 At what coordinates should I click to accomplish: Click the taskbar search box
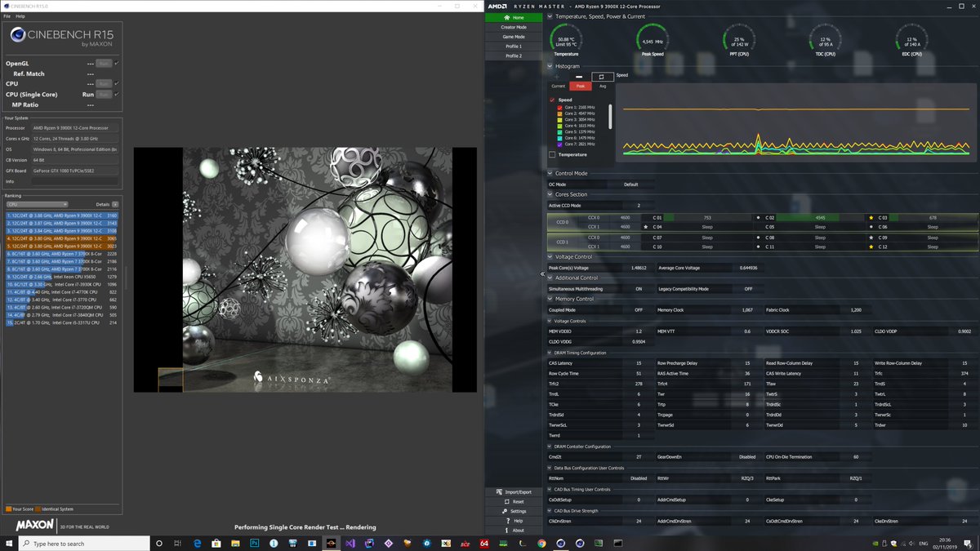(83, 543)
